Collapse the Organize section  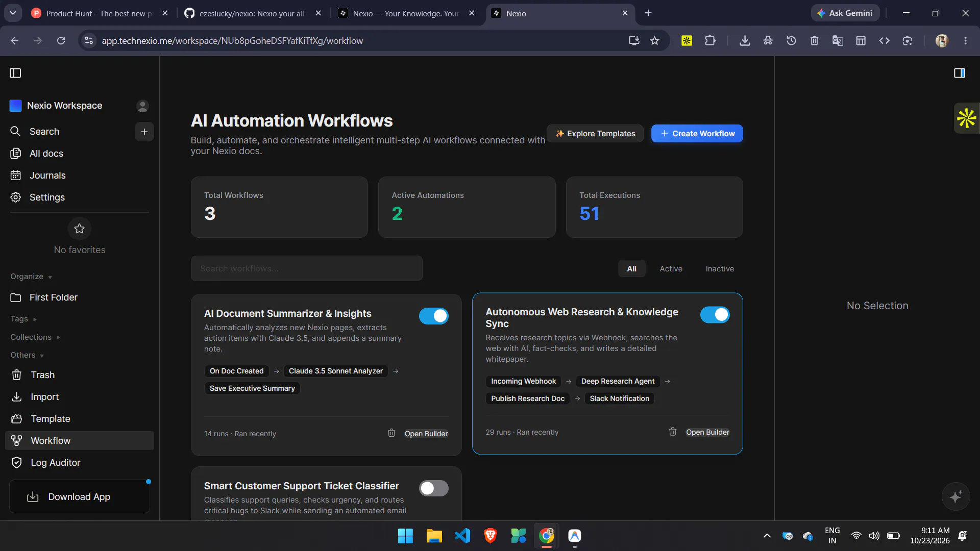tap(32, 277)
